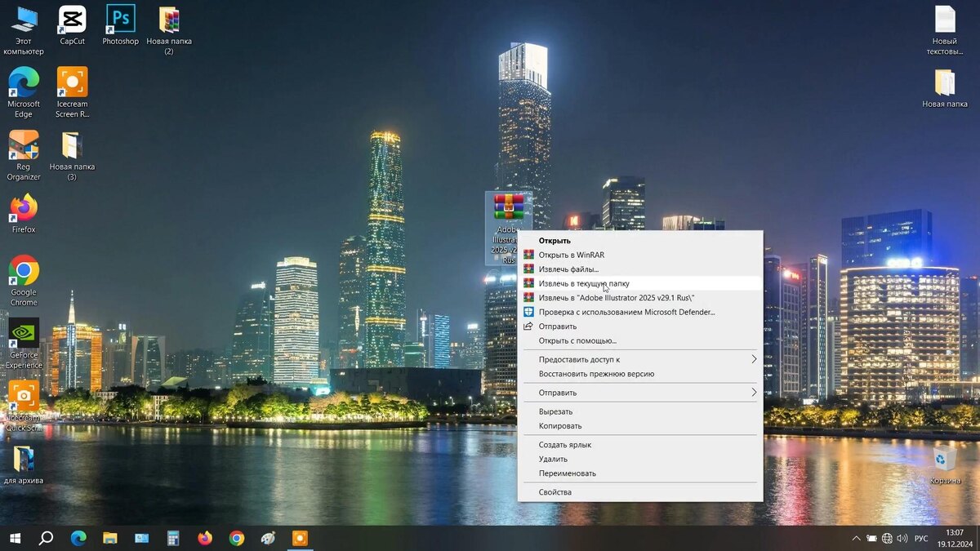
Task: Run 'Проверка с использованием Microsoft Defender...'
Action: [640, 312]
